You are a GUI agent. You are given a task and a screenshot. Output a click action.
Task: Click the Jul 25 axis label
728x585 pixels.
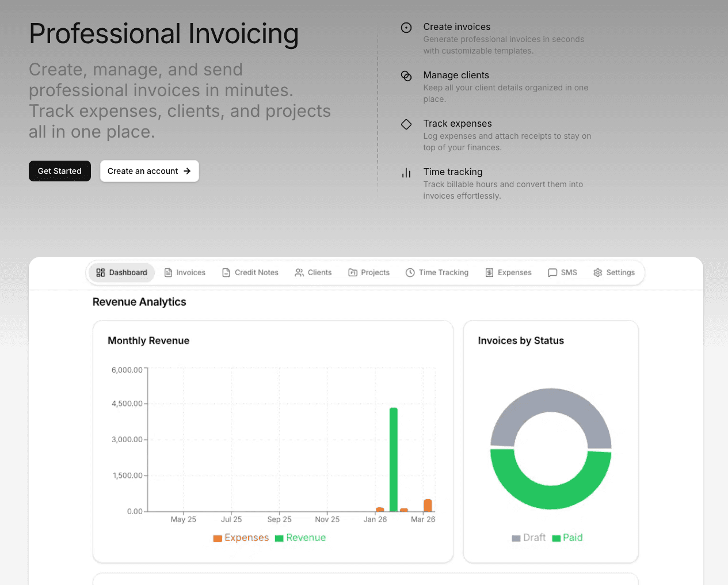(231, 519)
